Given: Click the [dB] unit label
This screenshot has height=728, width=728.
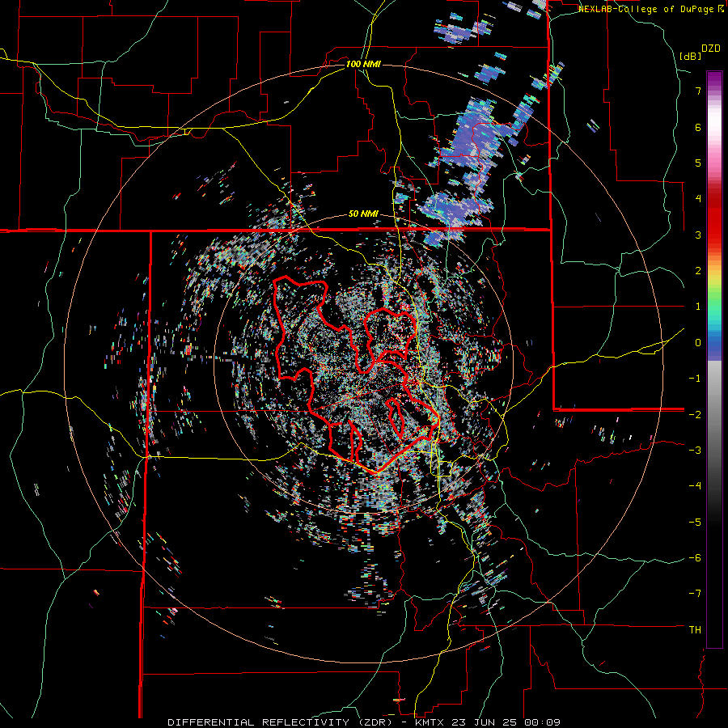Looking at the screenshot, I should pos(690,56).
